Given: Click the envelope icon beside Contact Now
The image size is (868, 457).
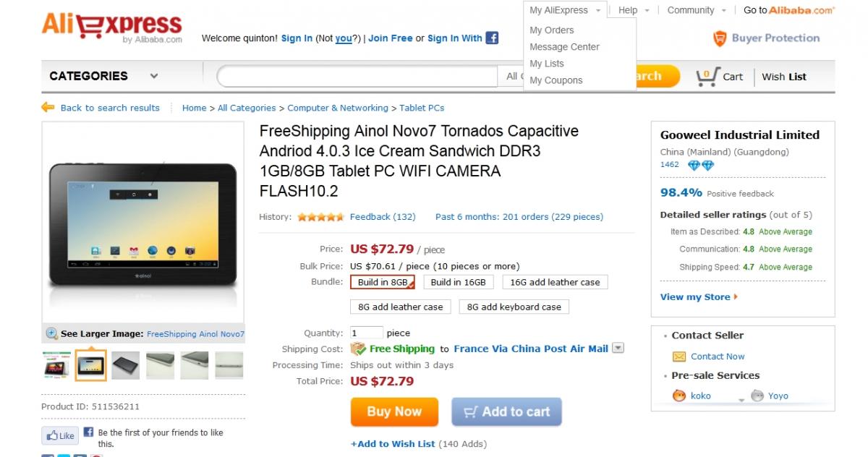Looking at the screenshot, I should click(x=678, y=356).
